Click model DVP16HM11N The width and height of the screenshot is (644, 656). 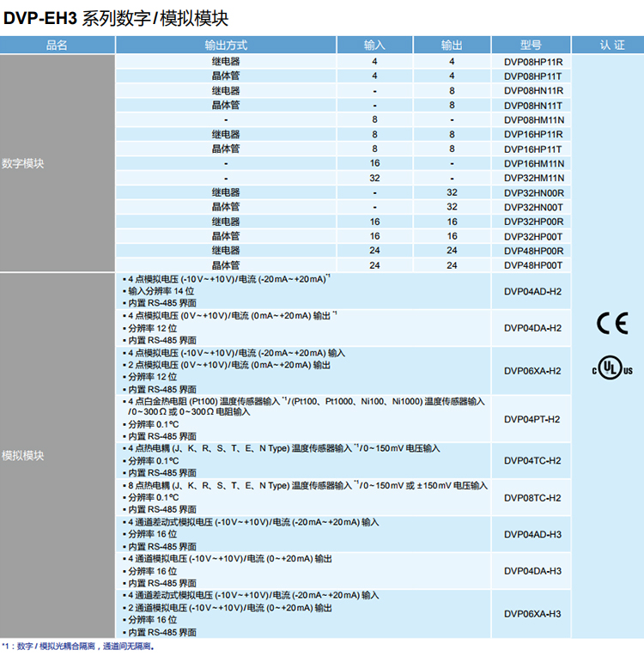[x=534, y=164]
